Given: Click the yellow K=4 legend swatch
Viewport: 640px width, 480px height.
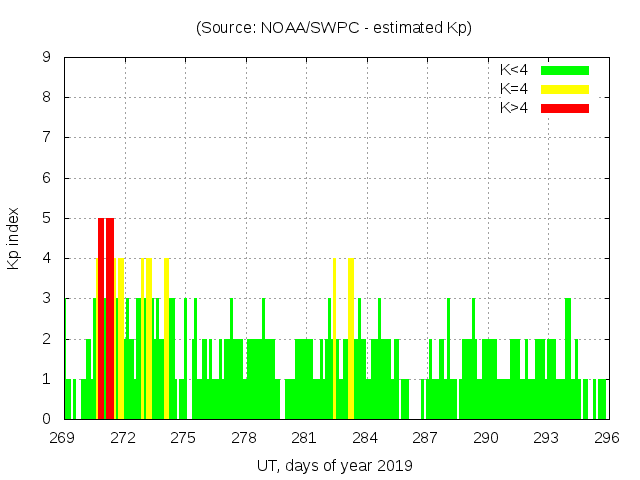Looking at the screenshot, I should [565, 89].
